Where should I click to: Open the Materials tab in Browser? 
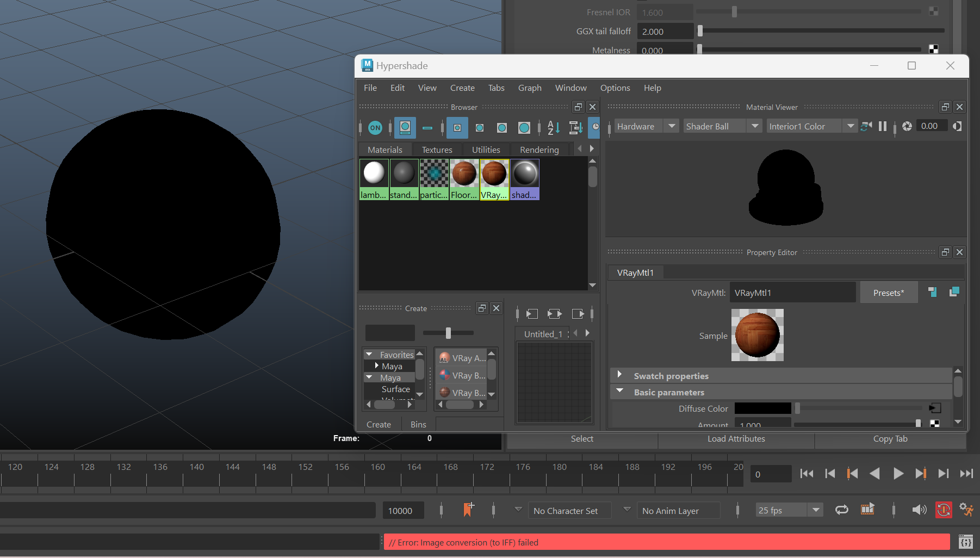click(x=385, y=150)
